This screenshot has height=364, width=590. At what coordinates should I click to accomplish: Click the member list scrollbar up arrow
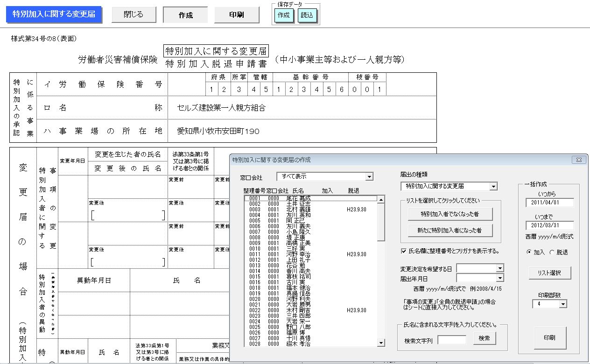[381, 199]
